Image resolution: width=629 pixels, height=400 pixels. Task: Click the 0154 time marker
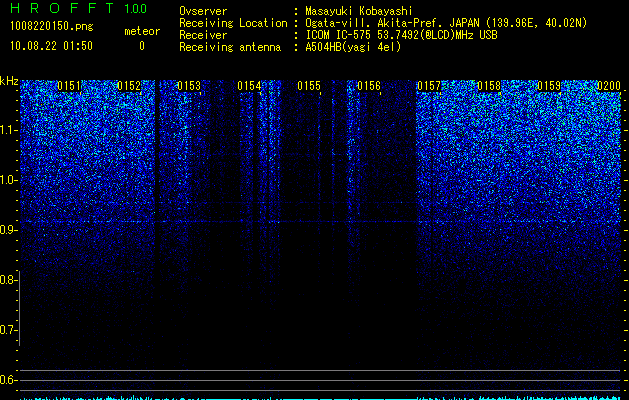[x=249, y=86]
